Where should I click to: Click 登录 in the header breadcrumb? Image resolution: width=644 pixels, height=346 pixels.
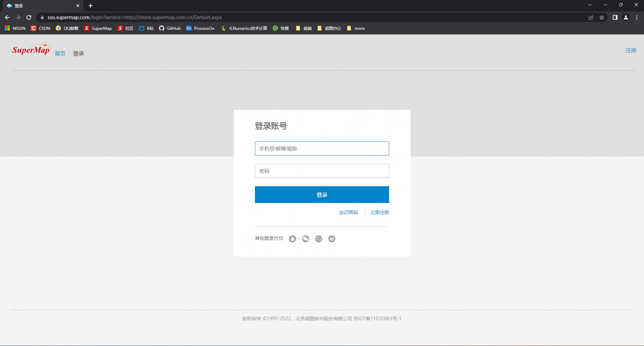(79, 53)
